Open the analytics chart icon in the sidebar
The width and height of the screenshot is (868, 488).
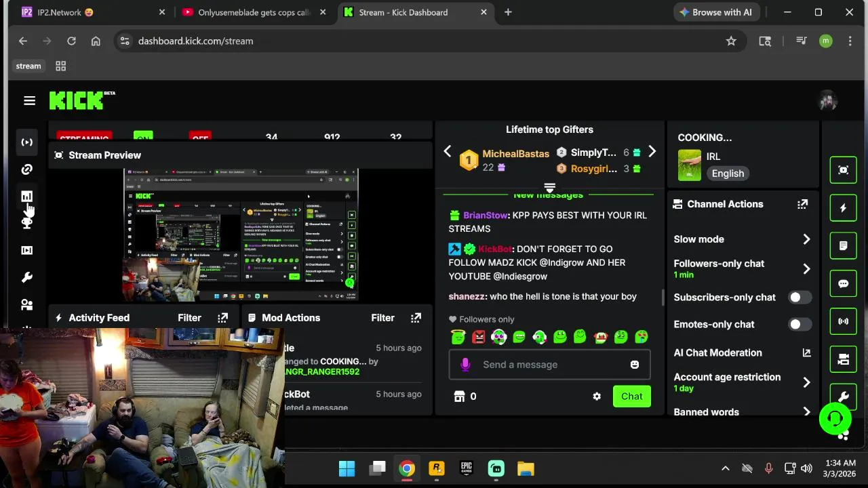click(27, 197)
